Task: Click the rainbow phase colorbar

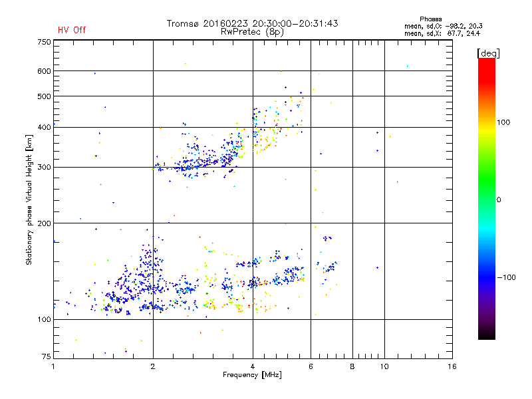Action: click(x=487, y=198)
